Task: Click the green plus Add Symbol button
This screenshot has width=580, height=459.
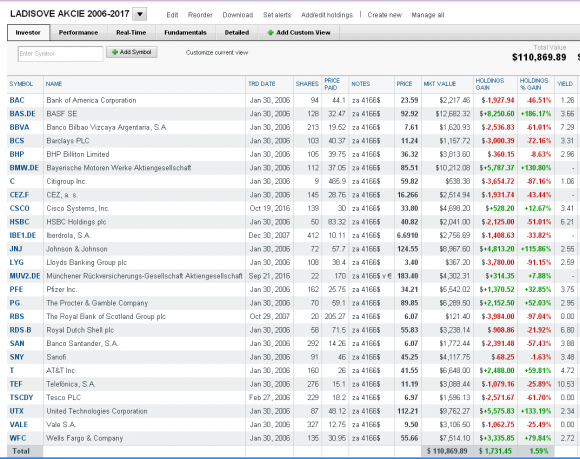Action: point(132,52)
